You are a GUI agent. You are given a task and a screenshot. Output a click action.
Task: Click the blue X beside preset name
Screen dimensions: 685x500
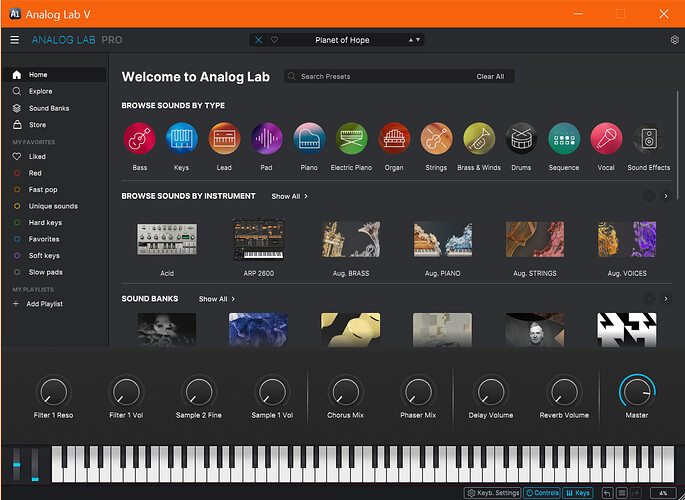[x=259, y=40]
